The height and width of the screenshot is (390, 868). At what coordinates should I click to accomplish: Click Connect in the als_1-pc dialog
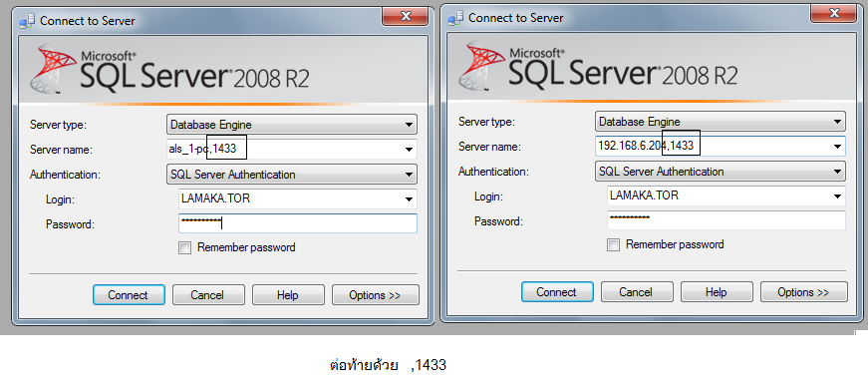(x=129, y=295)
